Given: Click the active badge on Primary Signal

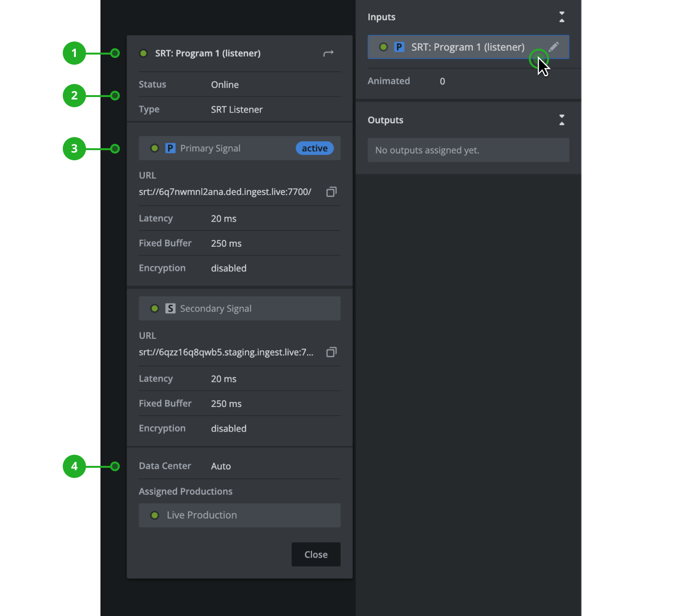Looking at the screenshot, I should (x=314, y=148).
